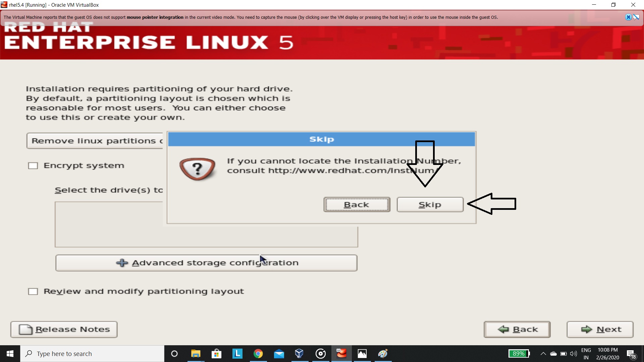The width and height of the screenshot is (644, 362).
Task: Open Microsoft Store taskbar icon
Action: (x=216, y=354)
